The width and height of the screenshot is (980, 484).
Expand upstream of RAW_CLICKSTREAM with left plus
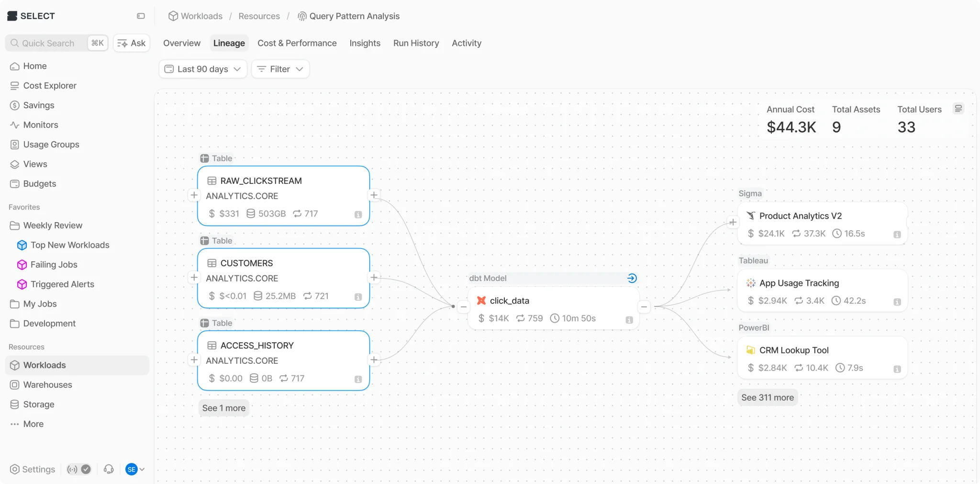[194, 195]
